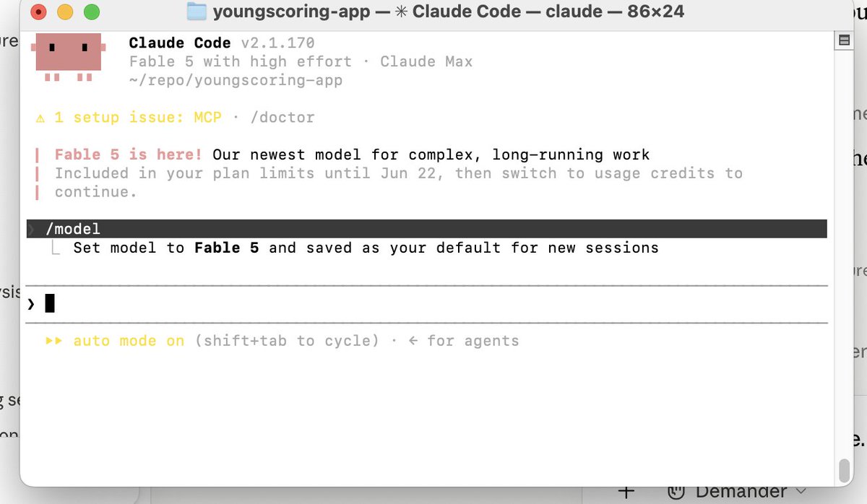
Task: Click 'Set model to Fable 5' output line
Action: pos(366,248)
